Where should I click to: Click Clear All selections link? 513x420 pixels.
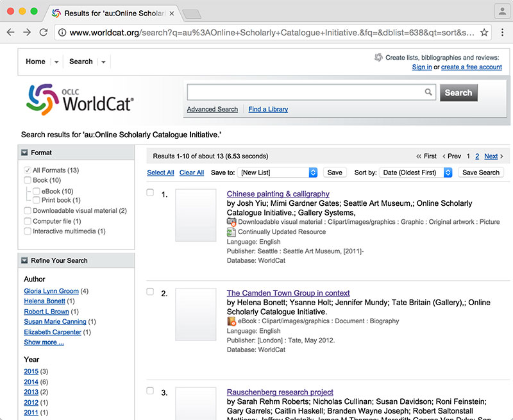(192, 172)
